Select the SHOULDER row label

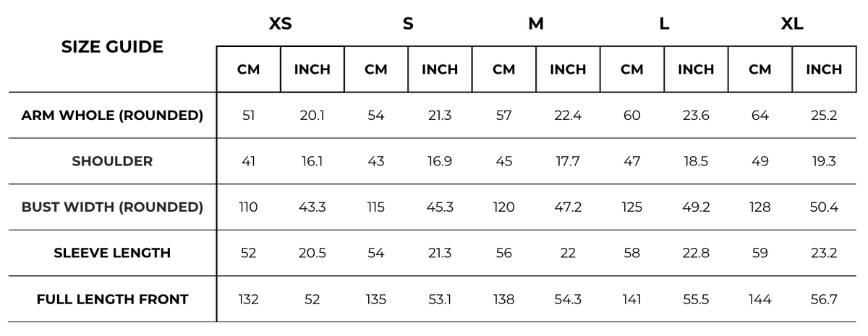(x=112, y=161)
